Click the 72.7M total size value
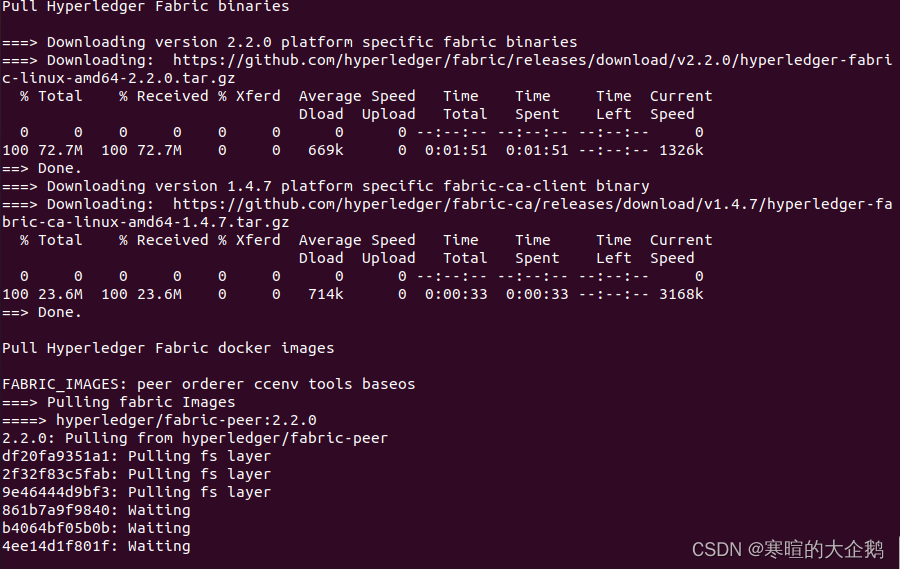 coord(60,150)
